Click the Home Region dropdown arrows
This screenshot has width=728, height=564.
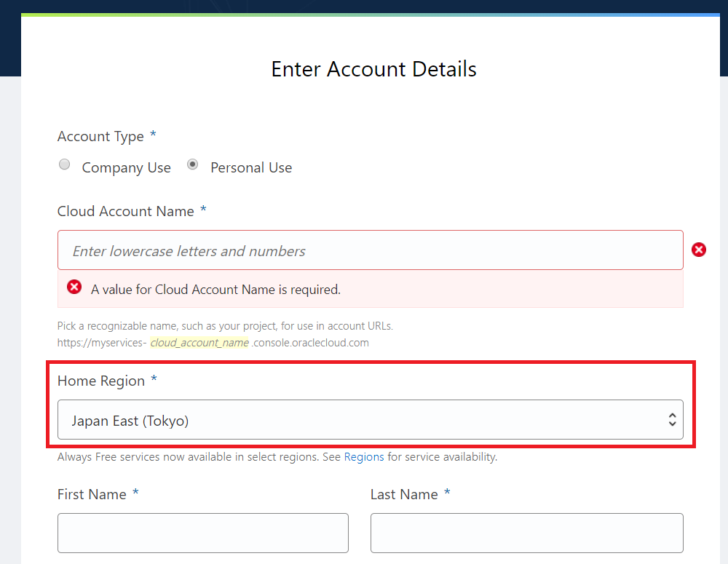point(672,420)
